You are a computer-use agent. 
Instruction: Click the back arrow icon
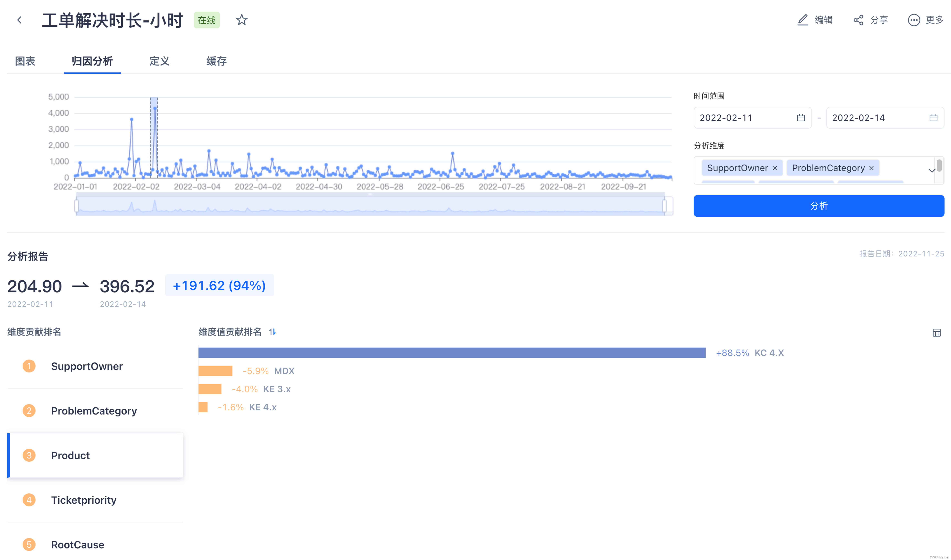click(19, 20)
